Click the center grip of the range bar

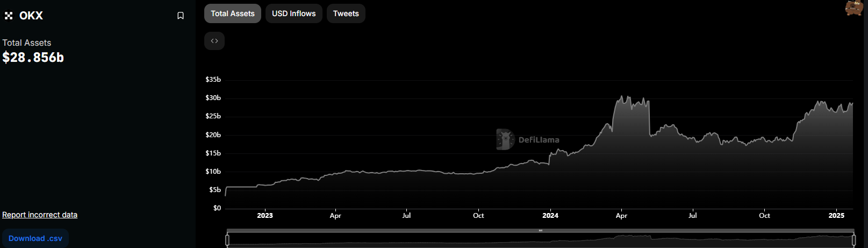pos(541,231)
